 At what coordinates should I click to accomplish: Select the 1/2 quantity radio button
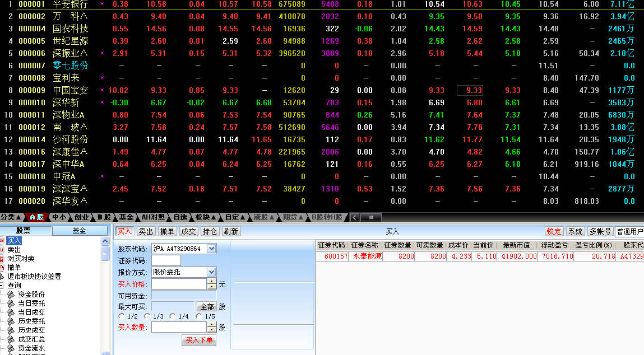pyautogui.click(x=122, y=316)
